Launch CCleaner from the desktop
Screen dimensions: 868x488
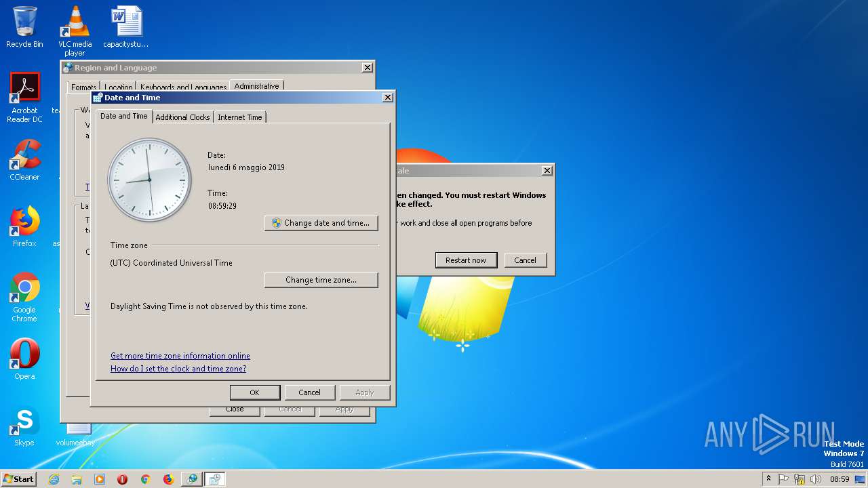pyautogui.click(x=24, y=160)
